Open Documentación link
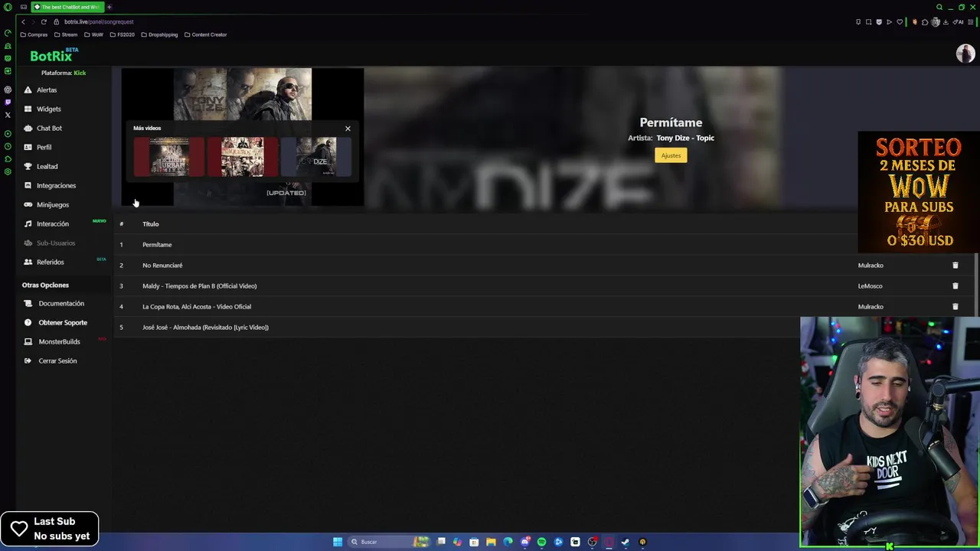Image resolution: width=980 pixels, height=551 pixels. click(61, 303)
